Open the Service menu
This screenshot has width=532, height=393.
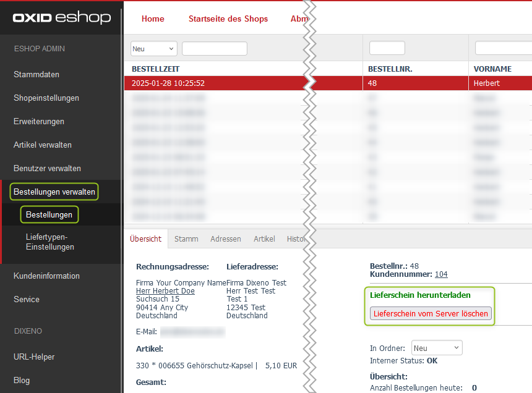(27, 300)
